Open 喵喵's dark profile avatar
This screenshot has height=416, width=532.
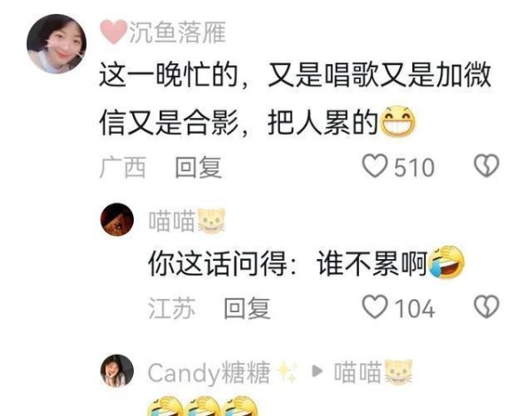pyautogui.click(x=117, y=220)
